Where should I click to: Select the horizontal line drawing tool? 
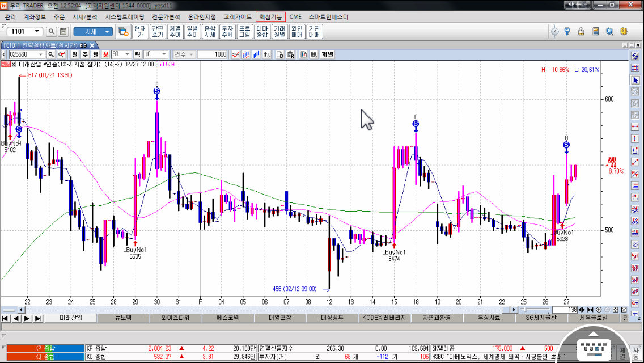point(635,127)
